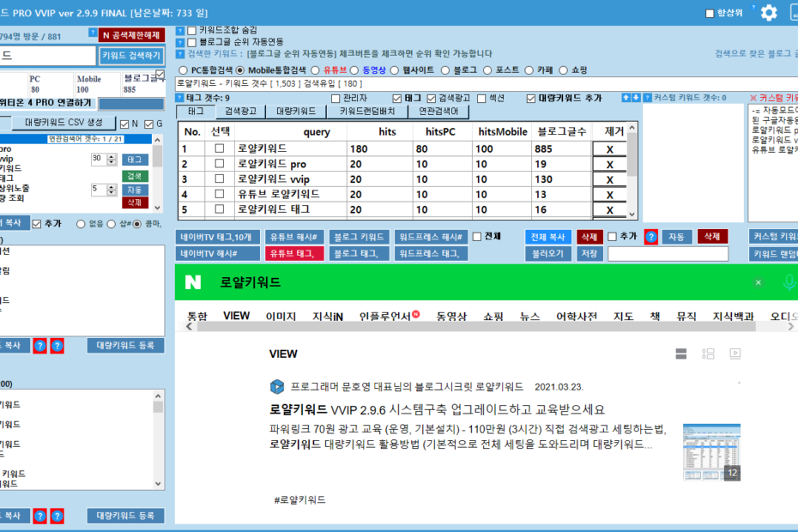
Task: Click the 대량키워드 CSV 생성 button
Action: pyautogui.click(x=63, y=123)
